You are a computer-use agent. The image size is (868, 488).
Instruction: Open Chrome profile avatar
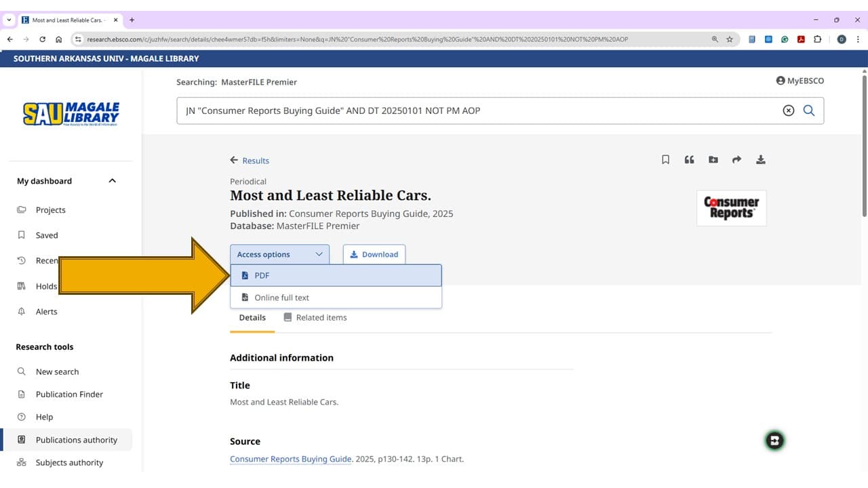pyautogui.click(x=842, y=39)
